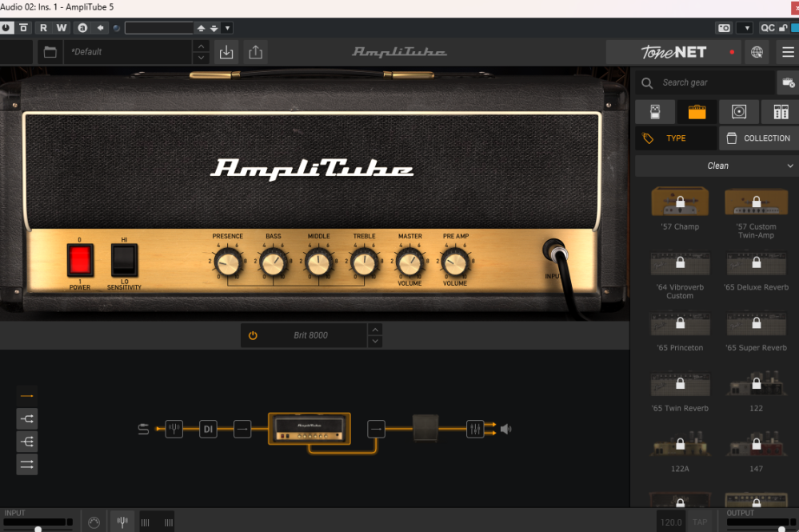Select the 122 rotary amp thumbnail
Viewport: 799px width, 532px height.
click(x=756, y=383)
